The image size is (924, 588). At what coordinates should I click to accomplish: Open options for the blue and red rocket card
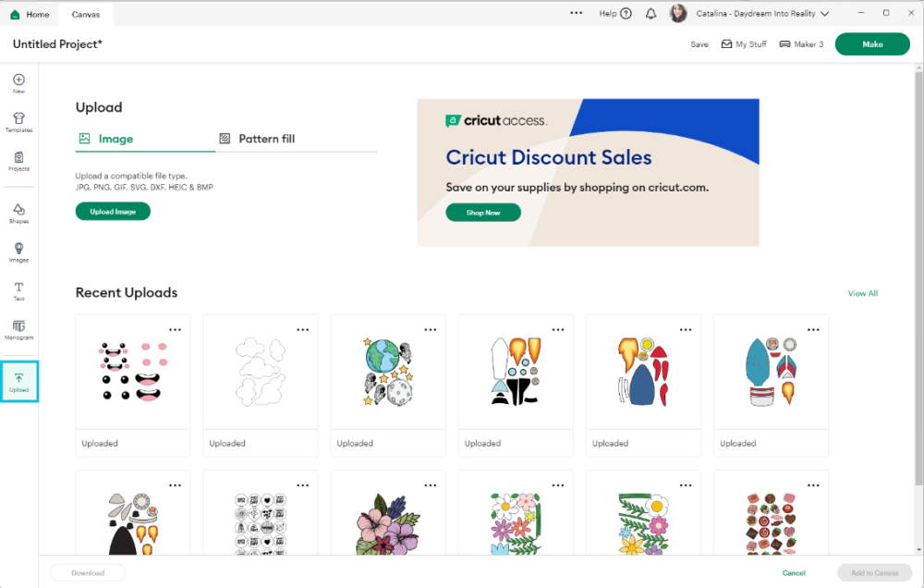coord(686,330)
